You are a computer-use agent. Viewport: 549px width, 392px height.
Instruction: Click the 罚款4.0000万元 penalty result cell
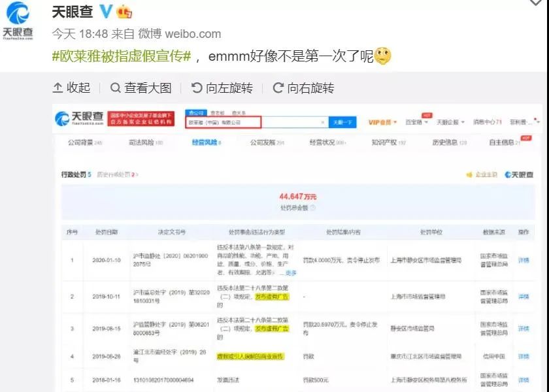tap(341, 260)
